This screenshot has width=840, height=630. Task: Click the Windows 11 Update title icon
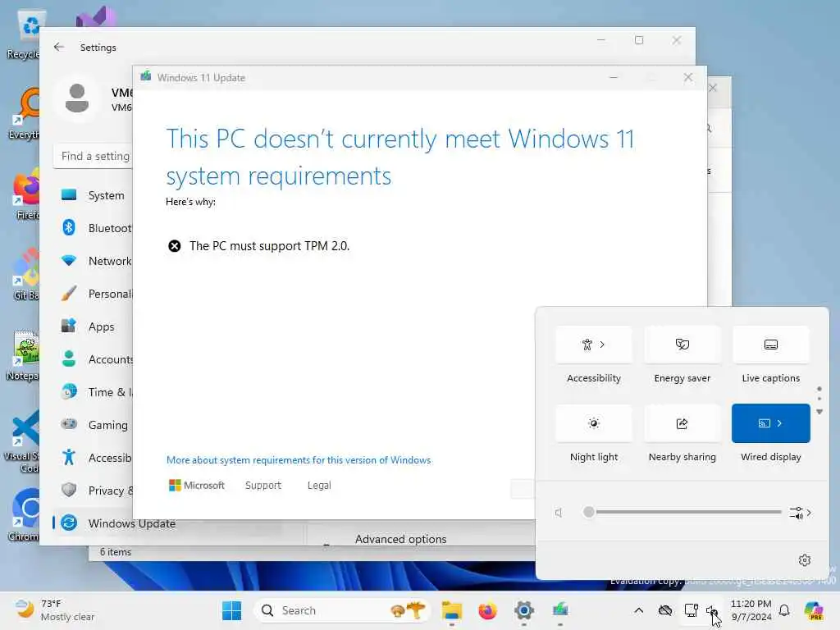point(146,76)
